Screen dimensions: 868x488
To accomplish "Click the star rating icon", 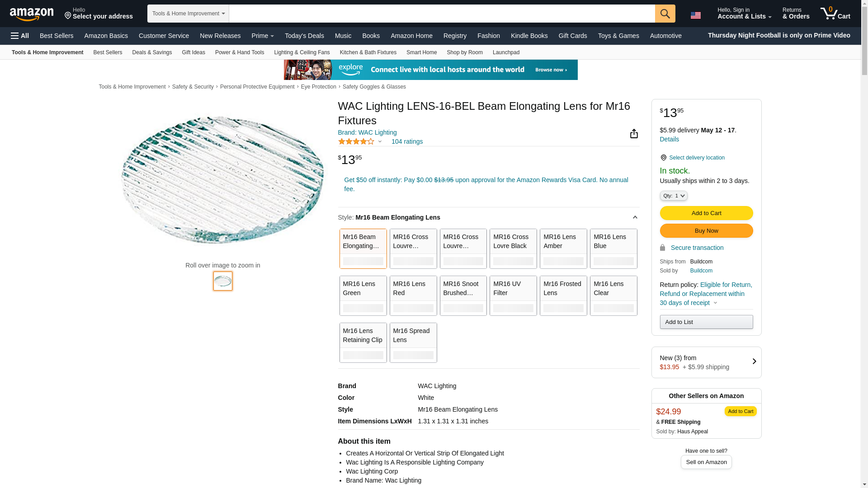I will tap(356, 141).
